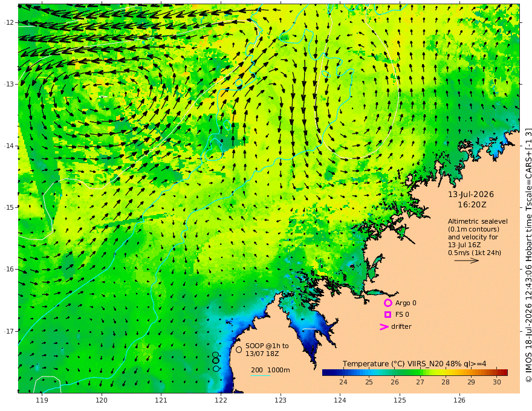Click the '200 1000m' depth label

click(270, 370)
